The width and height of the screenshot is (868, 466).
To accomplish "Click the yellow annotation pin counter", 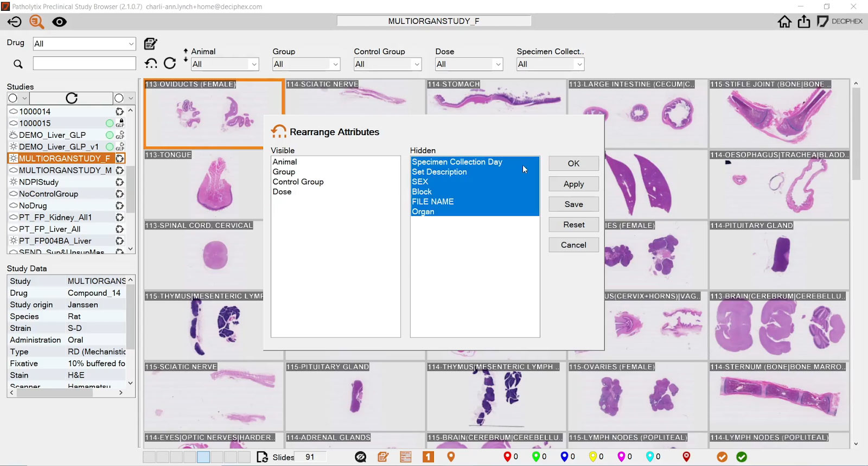I will (596, 457).
